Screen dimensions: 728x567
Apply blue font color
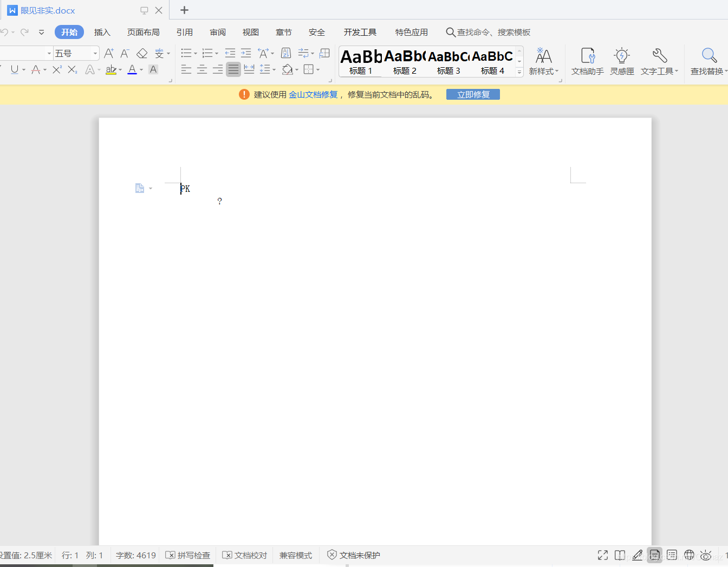(x=132, y=69)
